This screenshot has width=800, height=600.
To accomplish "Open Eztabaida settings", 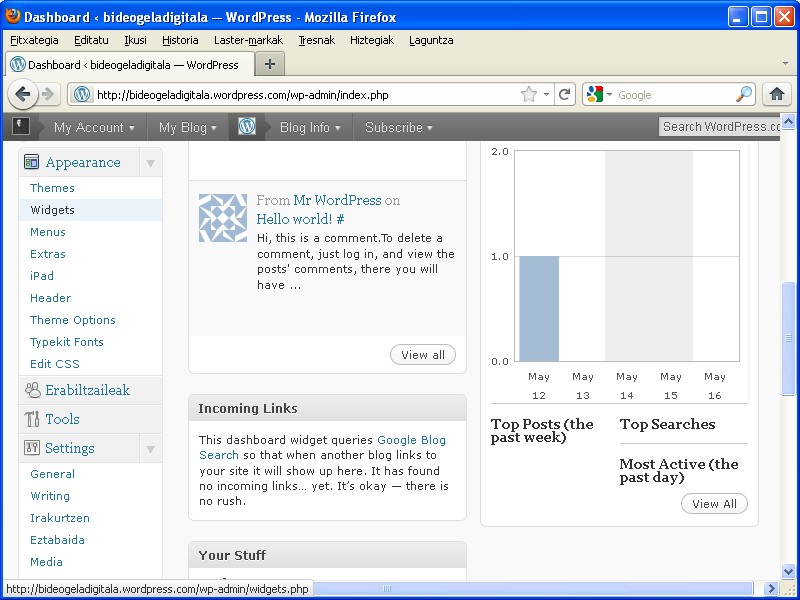I will [57, 539].
